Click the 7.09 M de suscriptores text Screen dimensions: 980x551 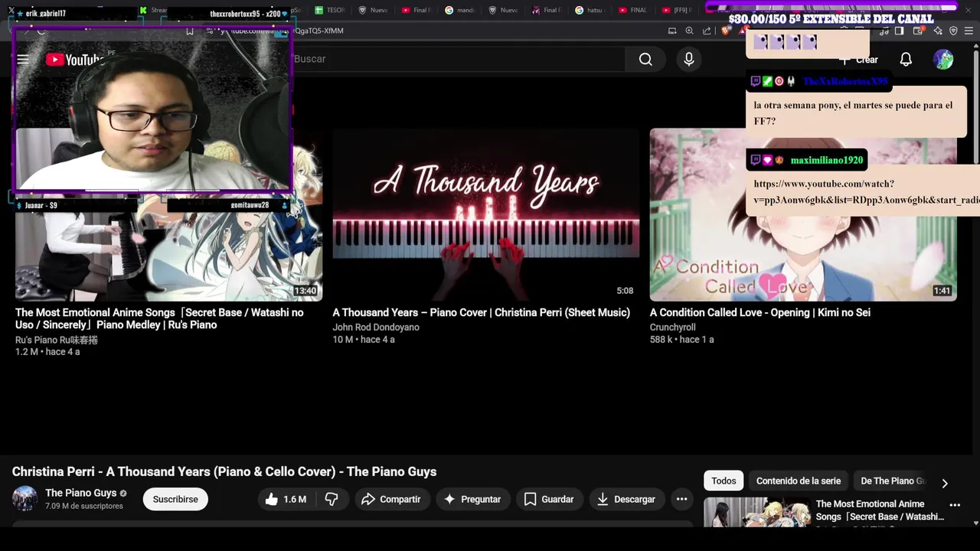84,506
